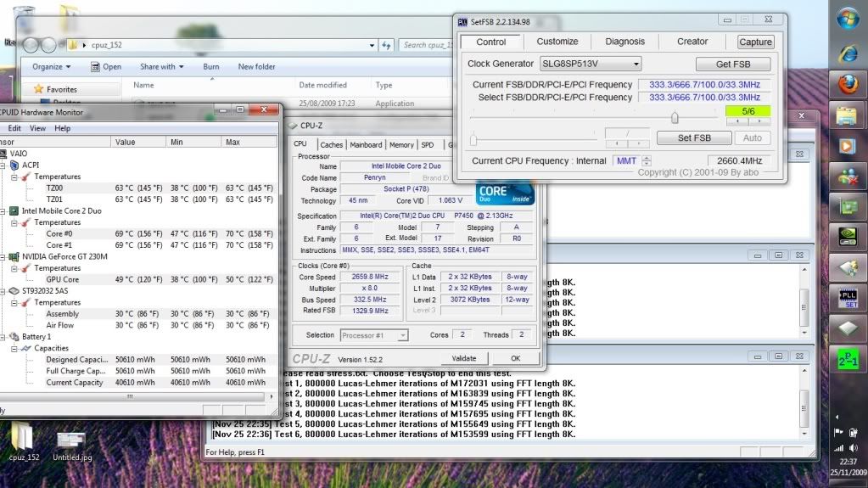The height and width of the screenshot is (488, 868).
Task: Click Capture button in SetFSB
Action: (x=756, y=42)
